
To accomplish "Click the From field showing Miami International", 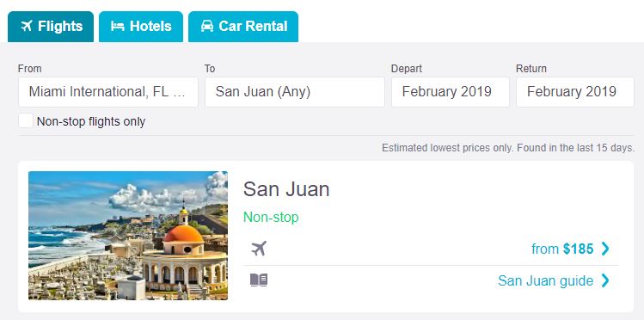I will pyautogui.click(x=108, y=92).
